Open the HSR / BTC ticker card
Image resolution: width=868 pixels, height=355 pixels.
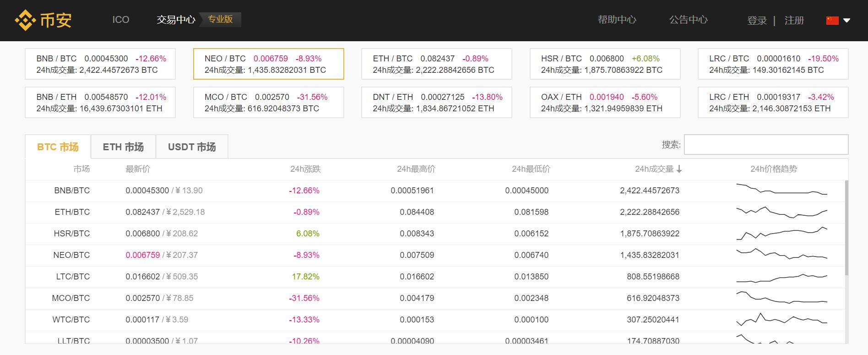click(605, 64)
